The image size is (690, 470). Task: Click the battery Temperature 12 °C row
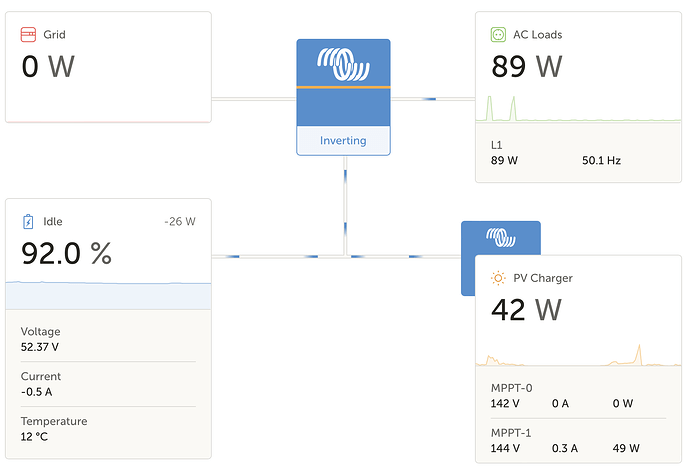(x=108, y=429)
